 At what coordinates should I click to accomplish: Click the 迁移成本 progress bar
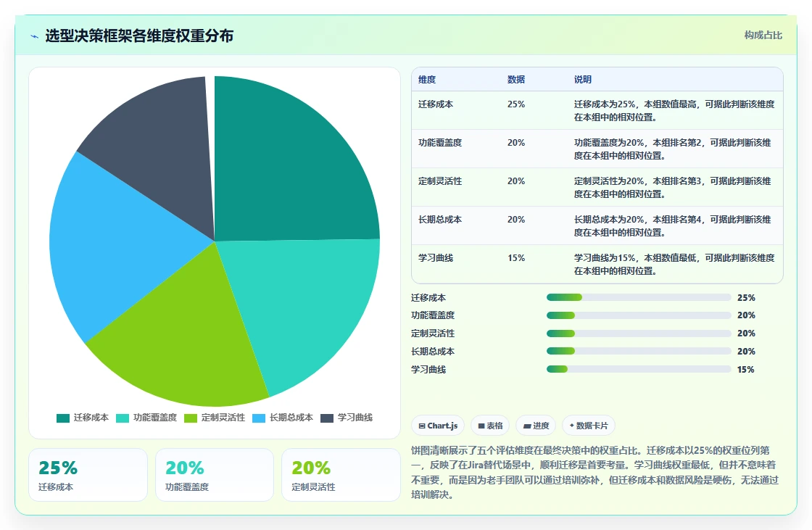click(639, 297)
